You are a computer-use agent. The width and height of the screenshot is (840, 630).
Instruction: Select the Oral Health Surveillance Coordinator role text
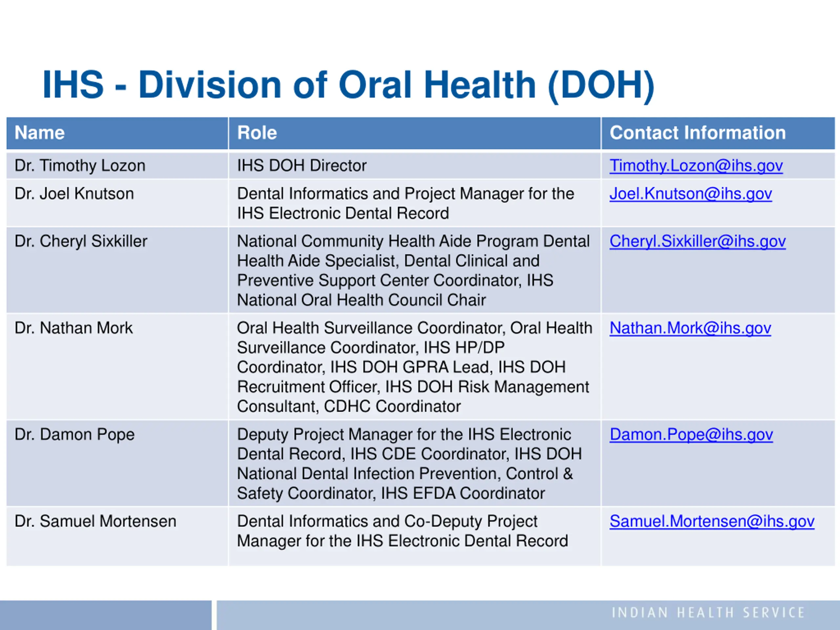tap(415, 367)
